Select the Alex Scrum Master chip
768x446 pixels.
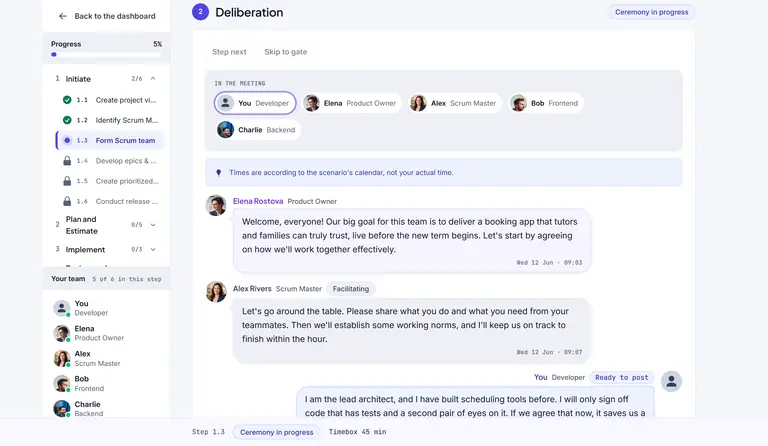pyautogui.click(x=455, y=103)
